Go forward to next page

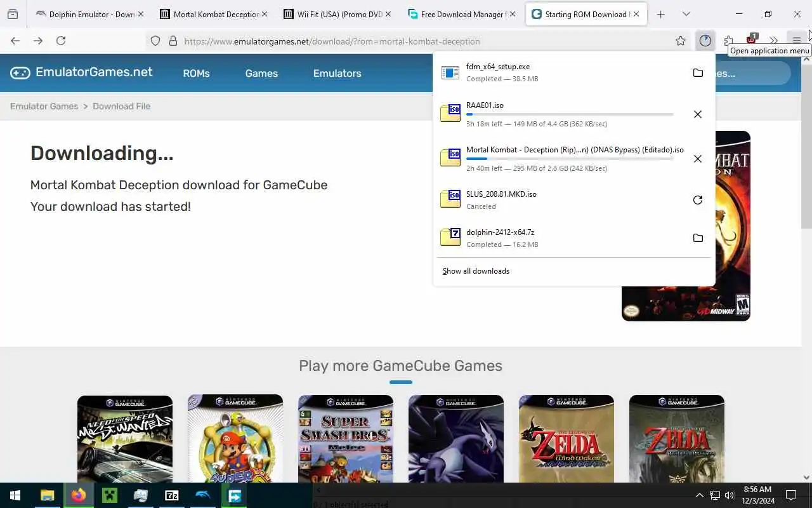coord(38,41)
